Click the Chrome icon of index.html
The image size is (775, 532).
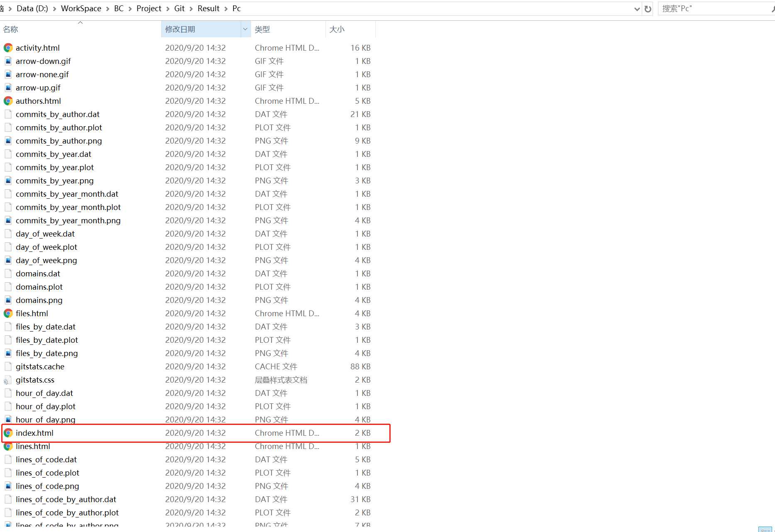pyautogui.click(x=8, y=433)
